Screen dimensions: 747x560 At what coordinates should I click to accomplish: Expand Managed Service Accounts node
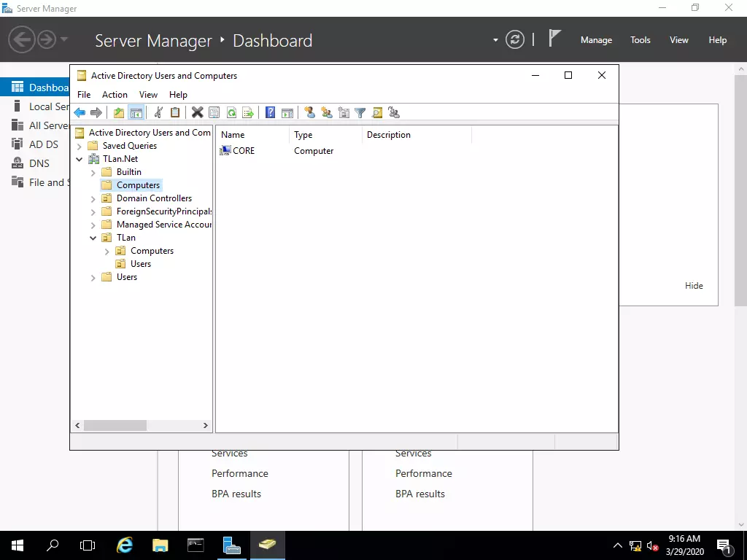[x=93, y=225]
